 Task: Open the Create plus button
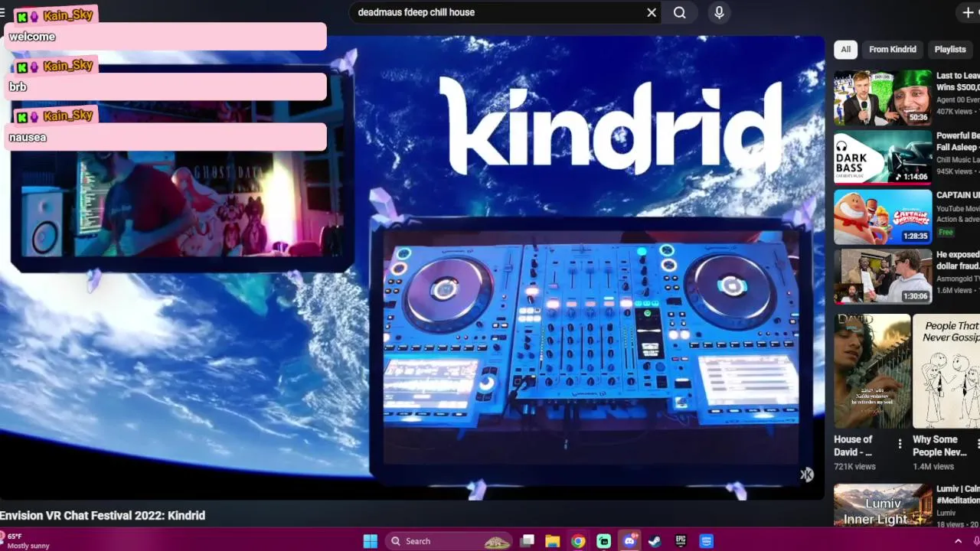coord(968,12)
